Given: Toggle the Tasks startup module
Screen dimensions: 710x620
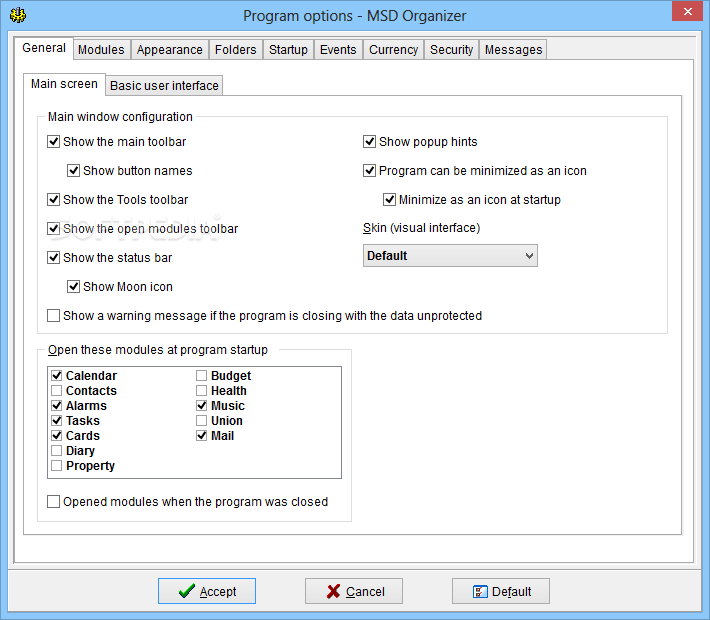Looking at the screenshot, I should pyautogui.click(x=57, y=420).
